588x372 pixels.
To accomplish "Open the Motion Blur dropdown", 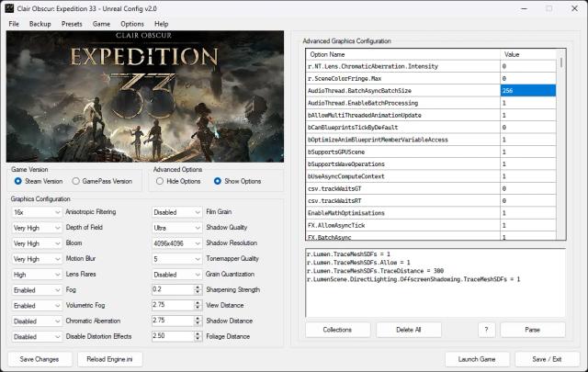I will tap(37, 259).
